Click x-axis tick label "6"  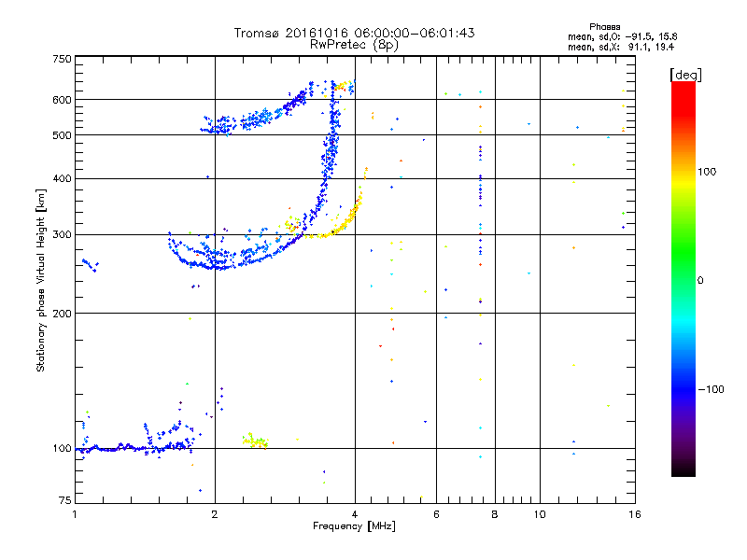(436, 514)
